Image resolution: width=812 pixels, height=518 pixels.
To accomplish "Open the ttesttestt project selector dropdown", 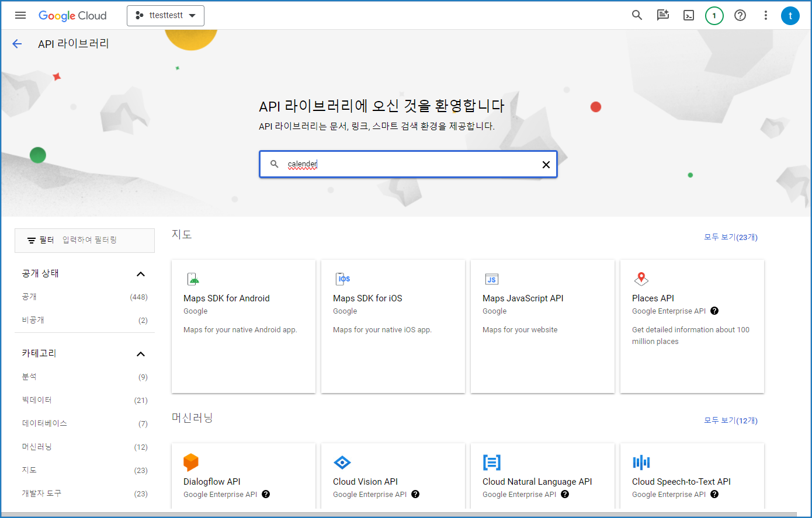I will pyautogui.click(x=165, y=16).
